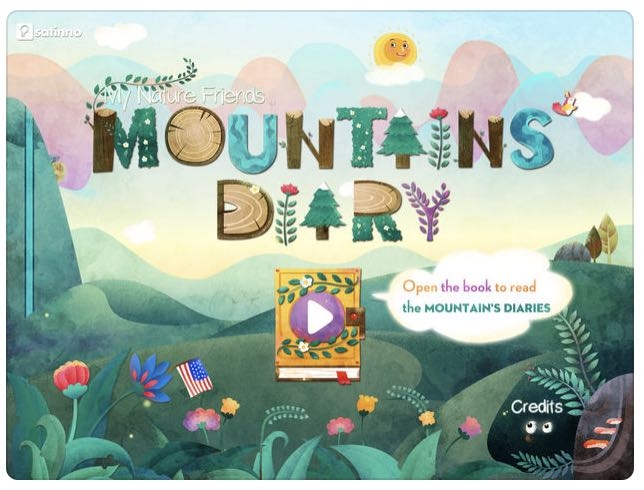The width and height of the screenshot is (644, 490).
Task: Tap the red clasp on the diary book
Action: pos(354,316)
